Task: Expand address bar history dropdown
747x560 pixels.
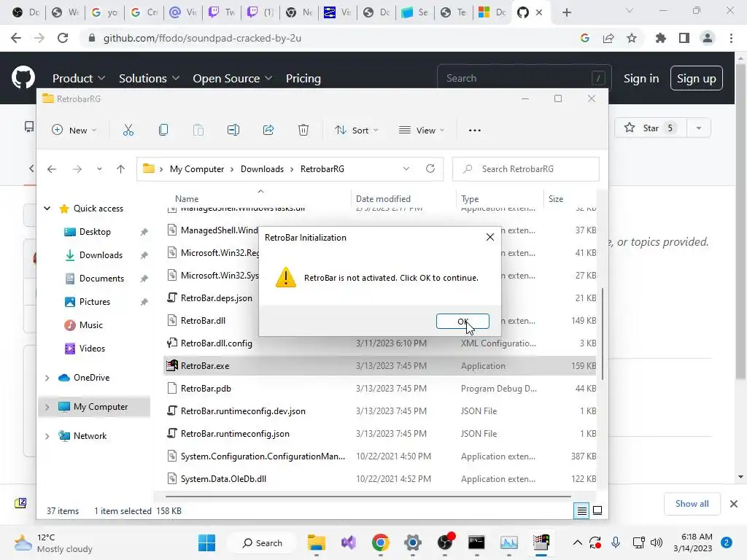Action: coord(406,169)
